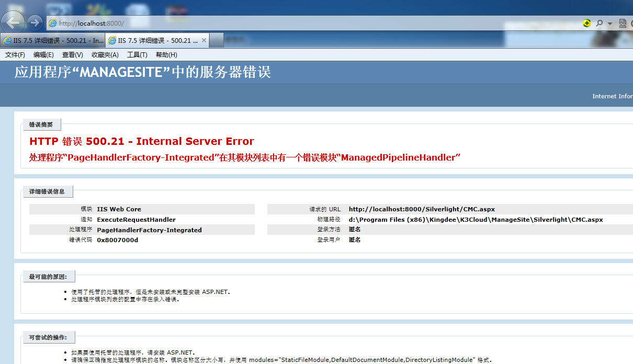Click the IIS Web Core module value
This screenshot has height=364, width=633.
119,209
